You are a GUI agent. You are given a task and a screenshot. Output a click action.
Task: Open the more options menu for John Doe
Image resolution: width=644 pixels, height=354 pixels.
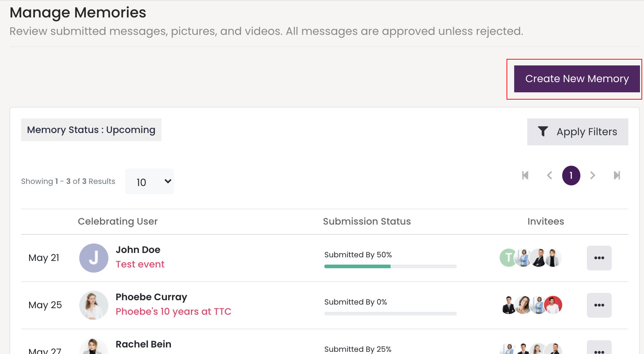[599, 258]
